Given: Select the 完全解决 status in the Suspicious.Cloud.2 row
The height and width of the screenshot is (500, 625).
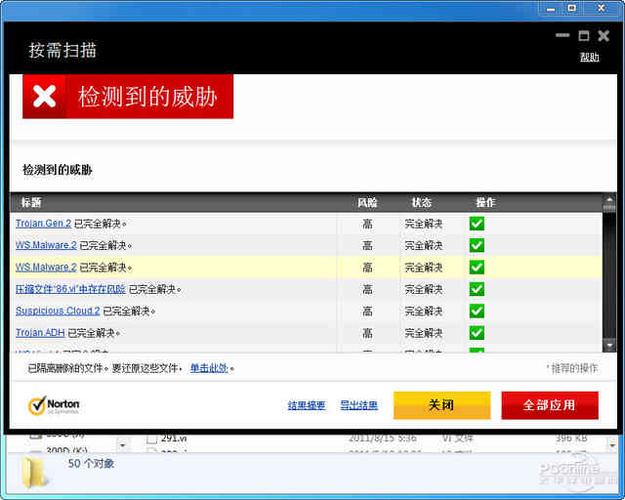Looking at the screenshot, I should 423,311.
